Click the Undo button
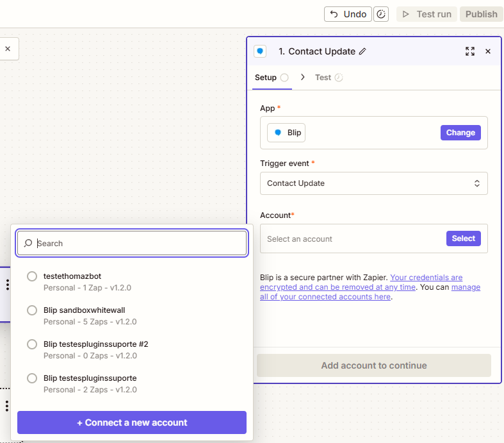The width and height of the screenshot is (504, 443). (x=348, y=14)
